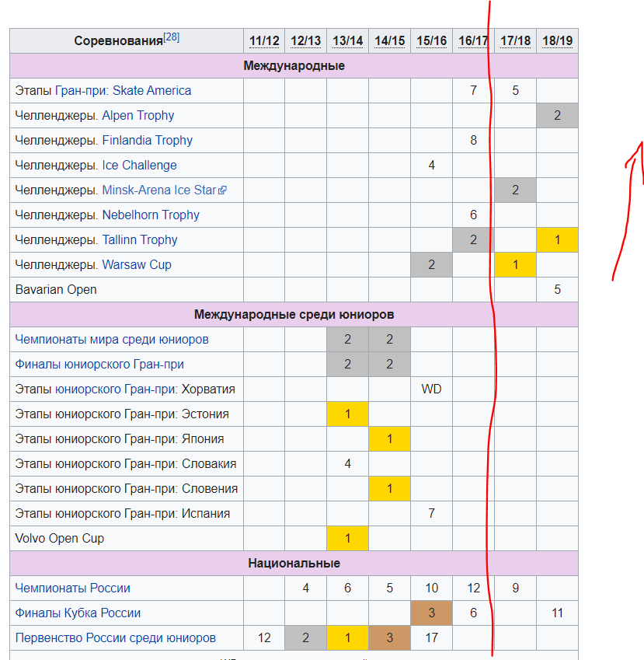This screenshot has height=660, width=644.
Task: Click the 15/16 season column header
Action: tap(432, 41)
